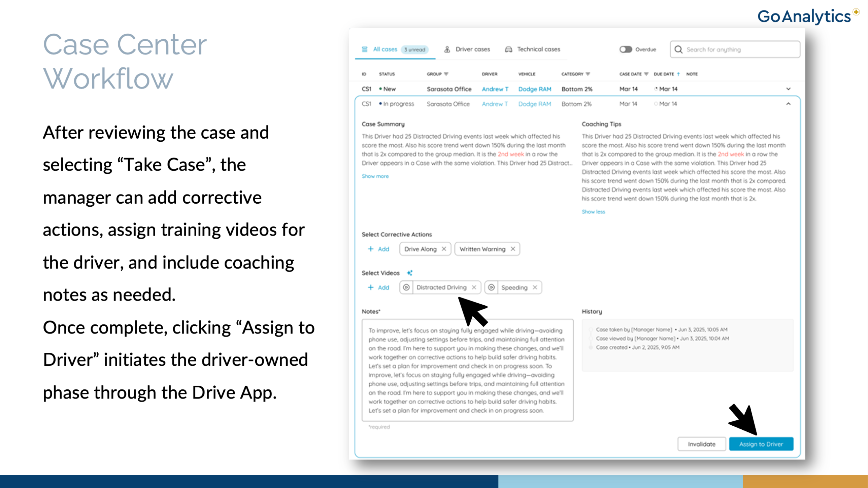The image size is (868, 488).
Task: Click the Case Date filter icon
Action: (646, 74)
